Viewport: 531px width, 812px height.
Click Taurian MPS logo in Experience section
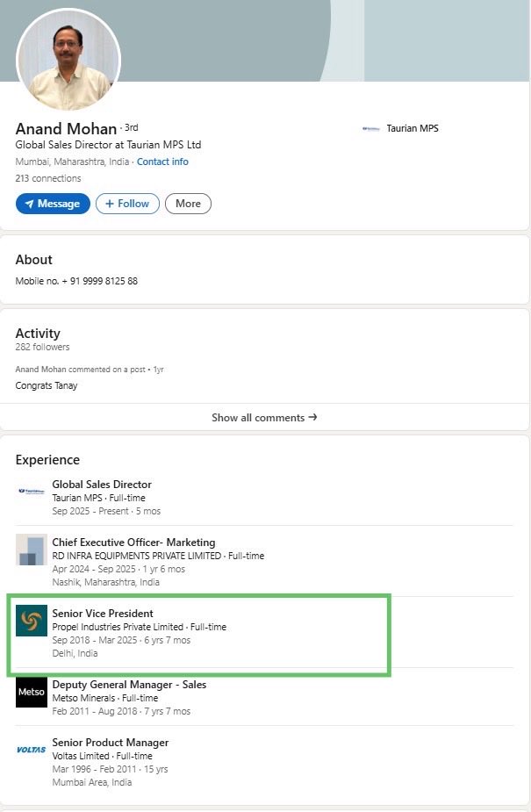pos(31,491)
